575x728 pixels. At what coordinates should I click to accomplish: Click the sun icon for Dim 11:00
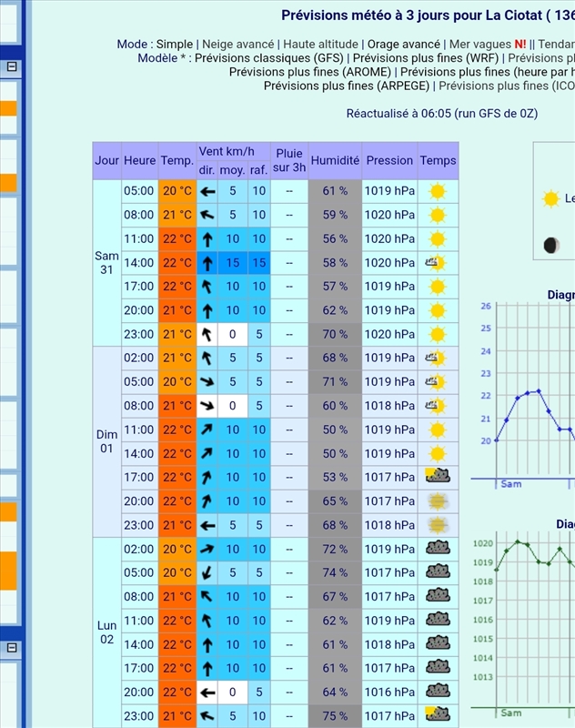pyautogui.click(x=438, y=430)
